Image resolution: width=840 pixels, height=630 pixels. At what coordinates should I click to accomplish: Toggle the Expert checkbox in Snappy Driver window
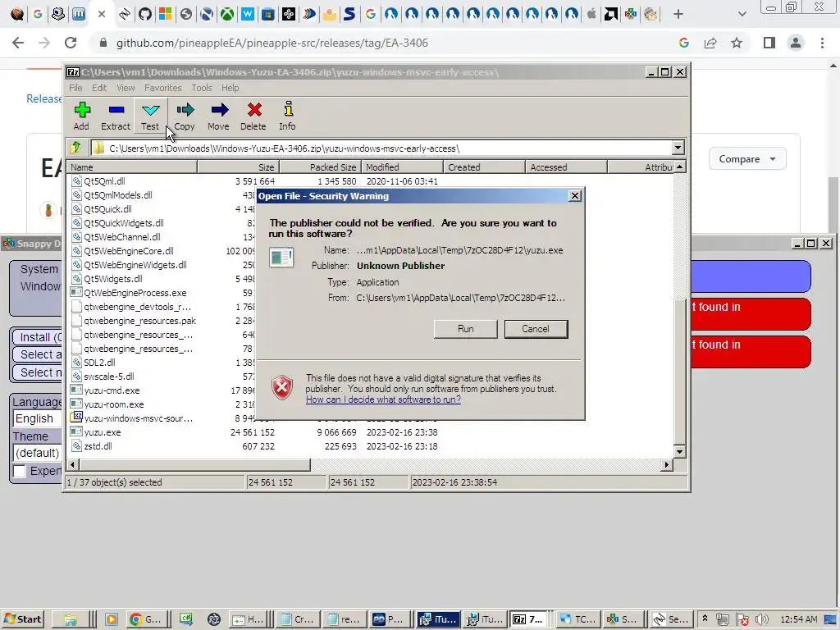(20, 472)
